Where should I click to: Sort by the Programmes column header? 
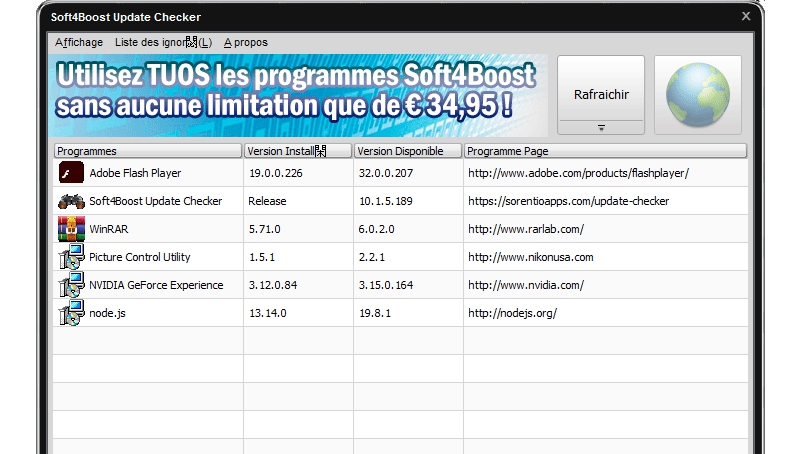click(147, 151)
